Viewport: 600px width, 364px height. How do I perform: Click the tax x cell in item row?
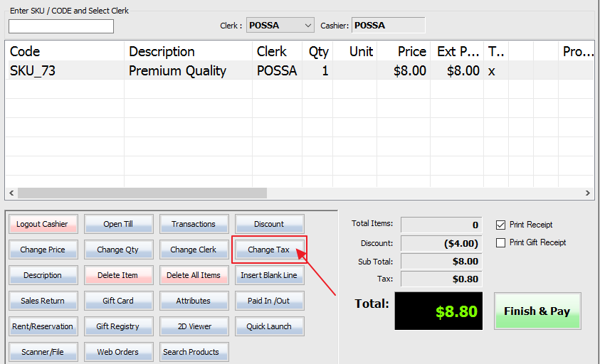(x=496, y=70)
